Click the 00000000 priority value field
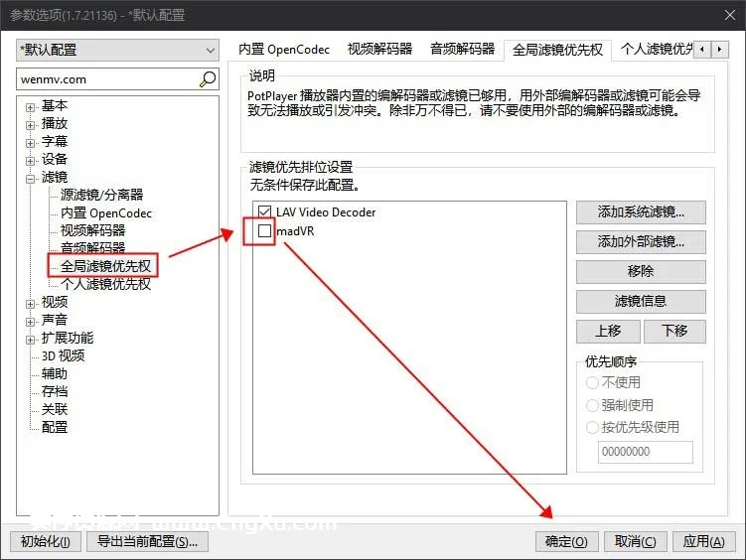 [645, 452]
